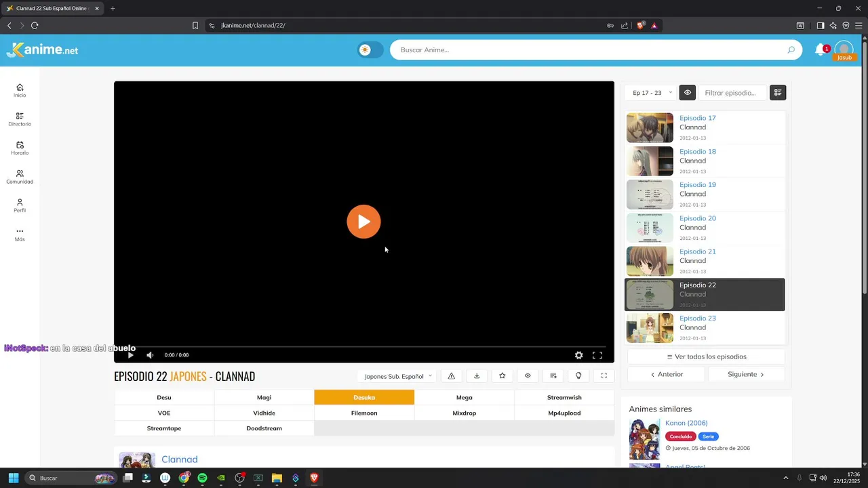868x488 pixels.
Task: Open Spotify from the taskbar
Action: pos(202,478)
